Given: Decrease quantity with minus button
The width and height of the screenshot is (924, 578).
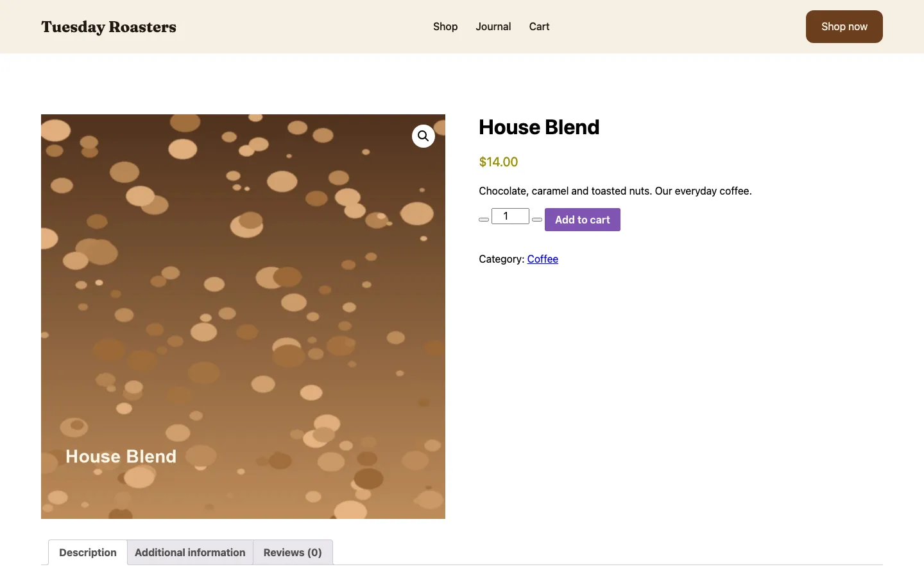Looking at the screenshot, I should point(484,220).
